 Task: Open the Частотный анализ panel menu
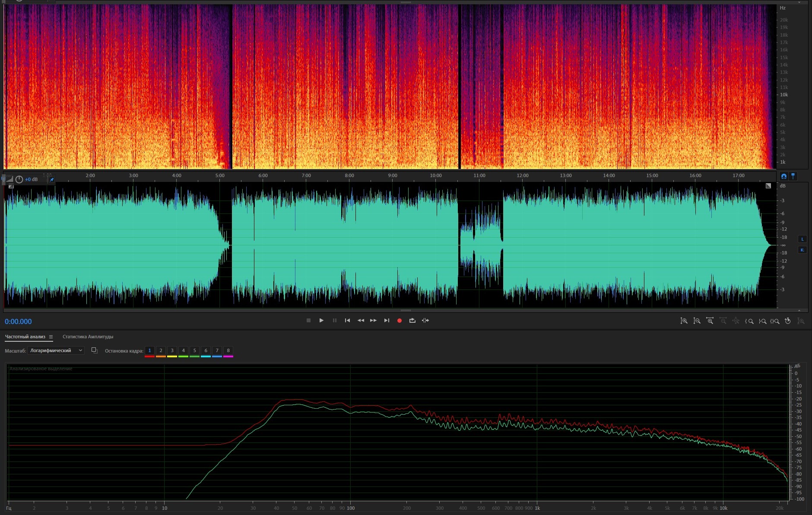point(51,337)
